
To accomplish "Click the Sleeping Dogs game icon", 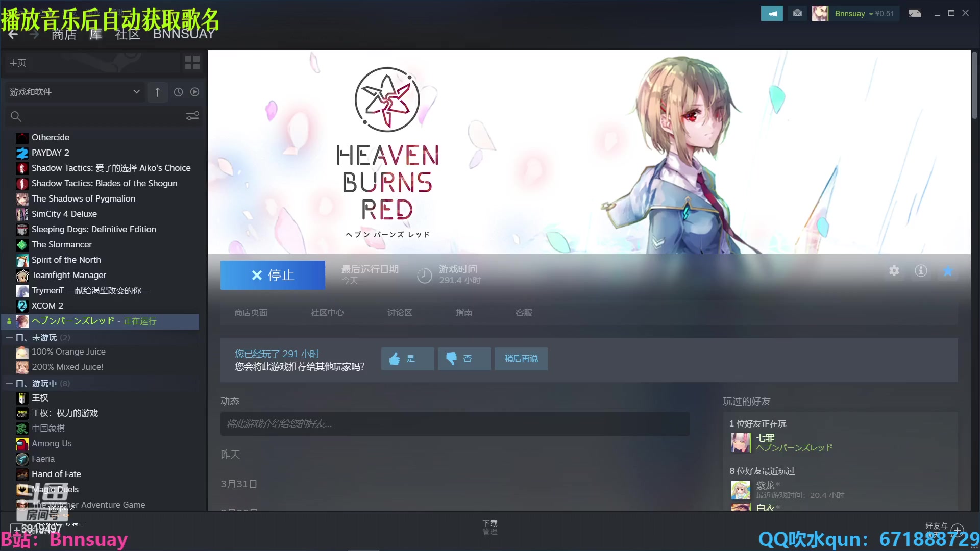I will (x=22, y=230).
